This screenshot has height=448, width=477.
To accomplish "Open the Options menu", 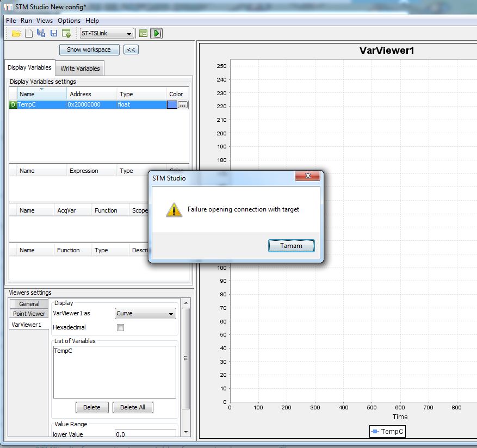I will [69, 21].
